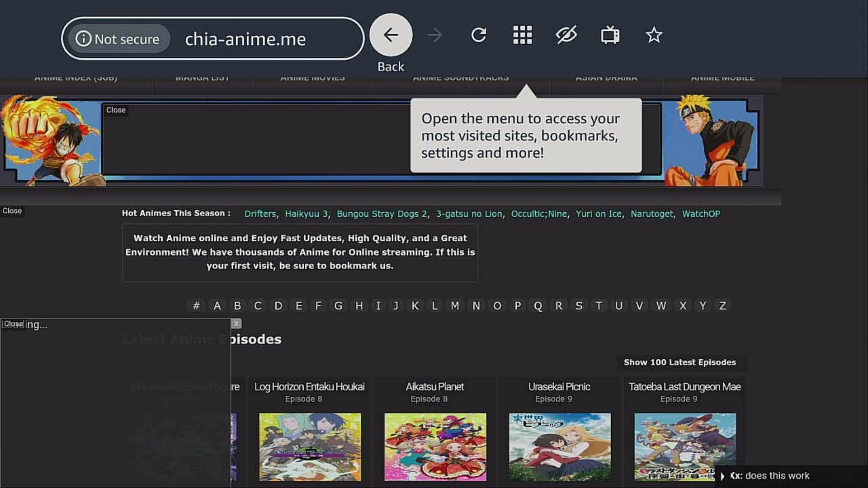This screenshot has height=488, width=868.
Task: Open the Haikyuu 3 link
Action: tap(306, 214)
